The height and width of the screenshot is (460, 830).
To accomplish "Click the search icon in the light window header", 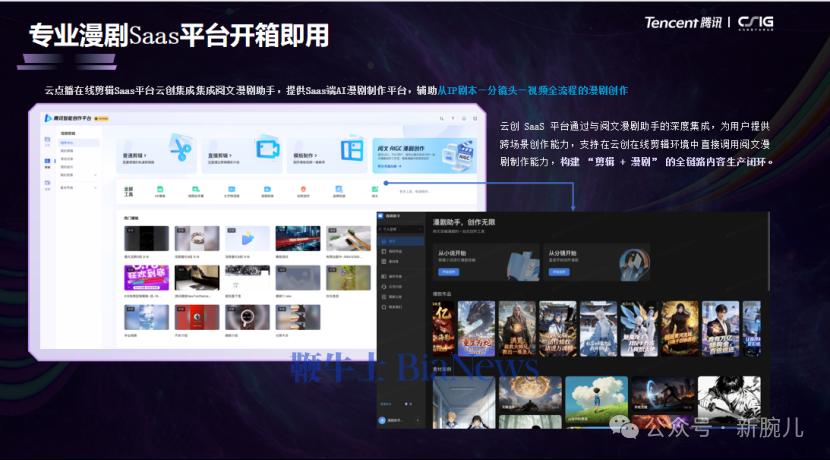I will [441, 119].
